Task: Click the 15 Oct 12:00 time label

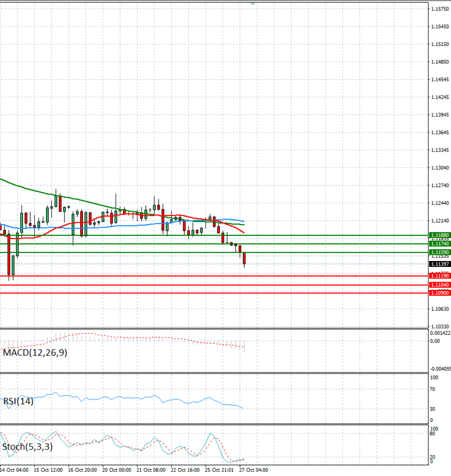Action: pyautogui.click(x=48, y=470)
